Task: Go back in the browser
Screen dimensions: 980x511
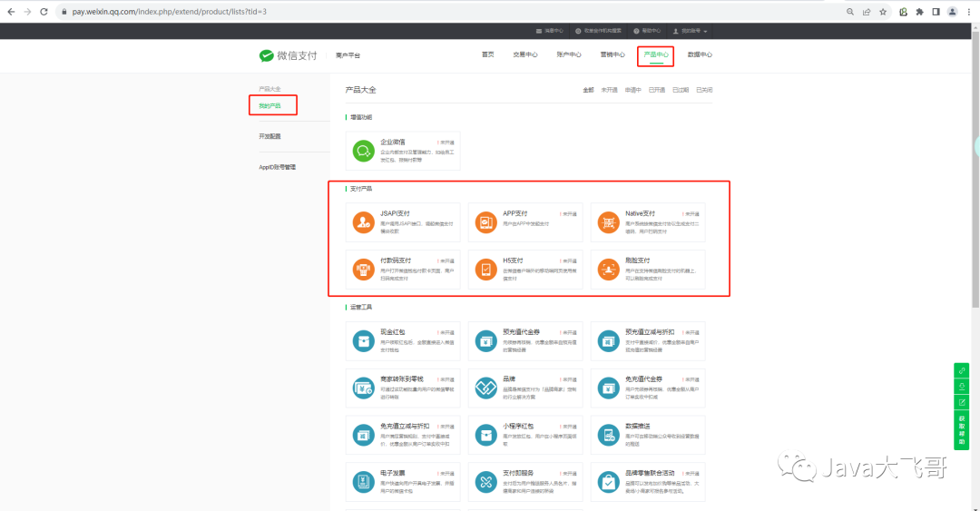Action: [x=11, y=11]
